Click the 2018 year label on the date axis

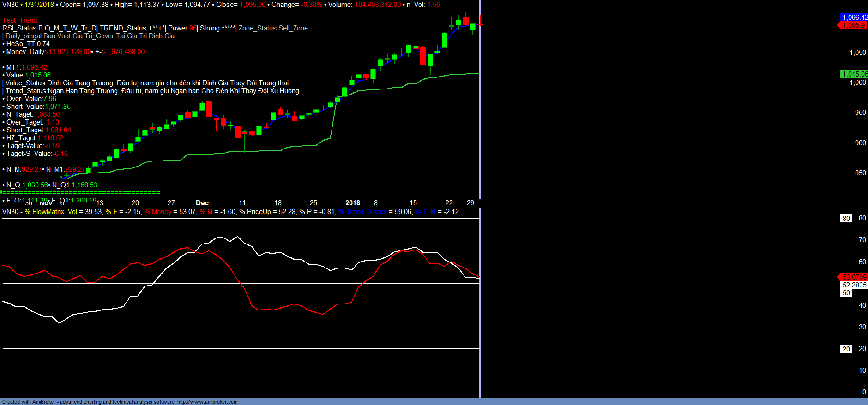pos(353,203)
